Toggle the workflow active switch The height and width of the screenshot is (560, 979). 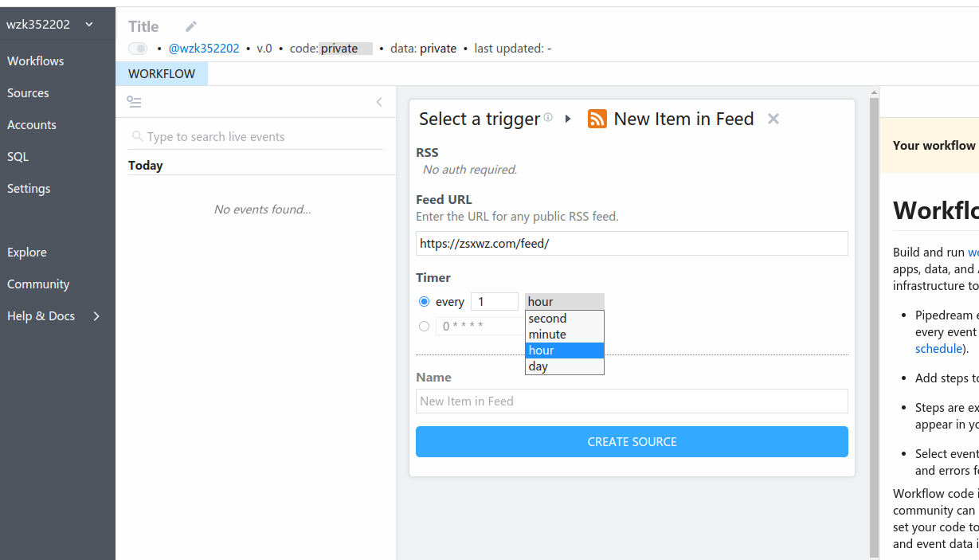coord(138,49)
